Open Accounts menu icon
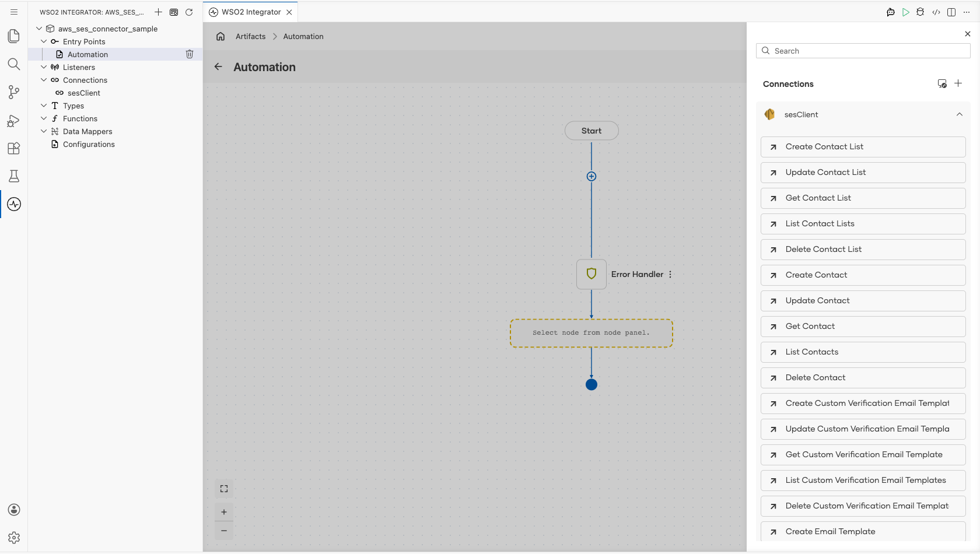 tap(14, 510)
